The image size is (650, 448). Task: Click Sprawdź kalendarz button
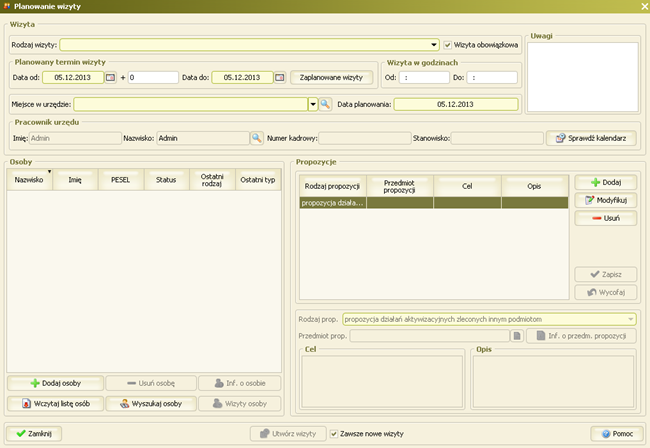coord(591,138)
